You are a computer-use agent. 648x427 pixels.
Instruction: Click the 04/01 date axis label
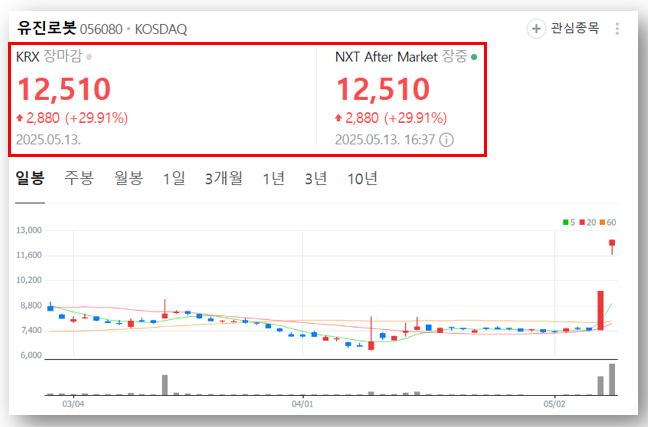click(x=302, y=404)
